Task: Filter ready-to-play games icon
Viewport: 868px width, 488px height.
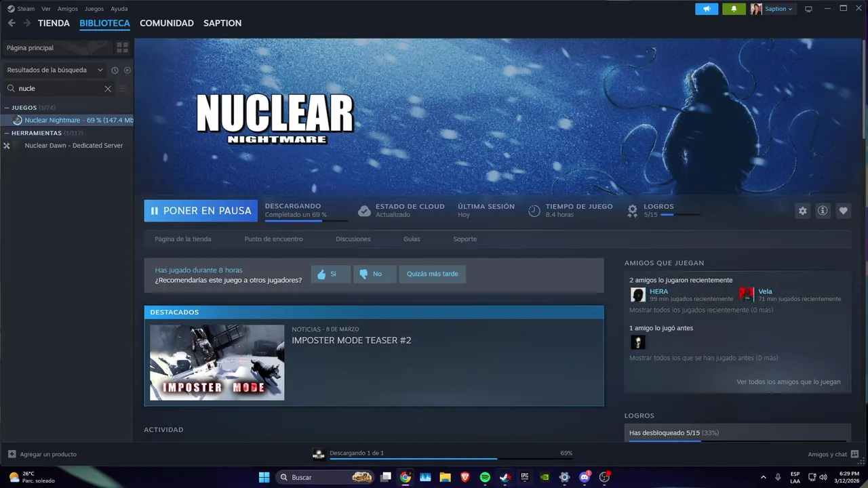Action: [127, 70]
